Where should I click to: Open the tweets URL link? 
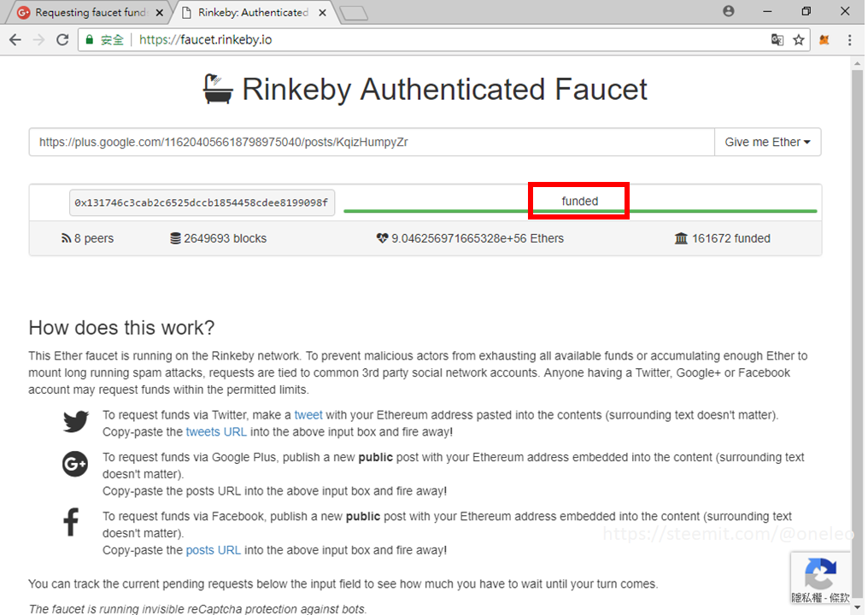[x=216, y=431]
